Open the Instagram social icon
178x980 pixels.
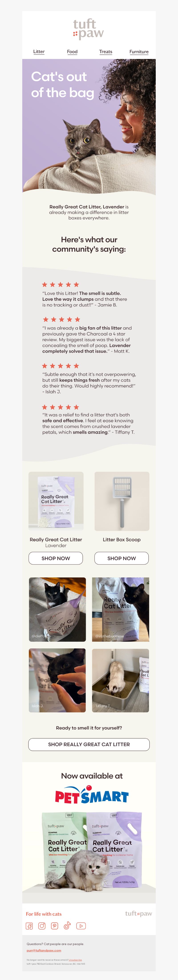tap(42, 926)
